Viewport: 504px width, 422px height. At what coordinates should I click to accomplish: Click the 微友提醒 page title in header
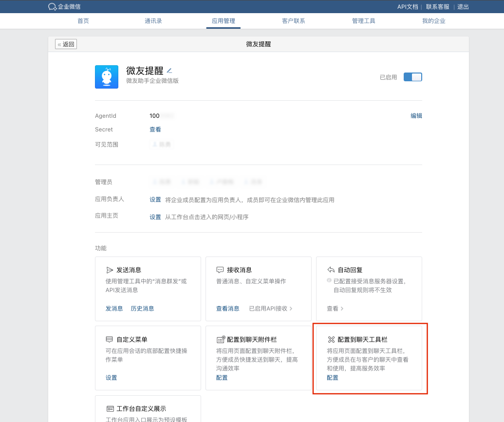coord(259,44)
